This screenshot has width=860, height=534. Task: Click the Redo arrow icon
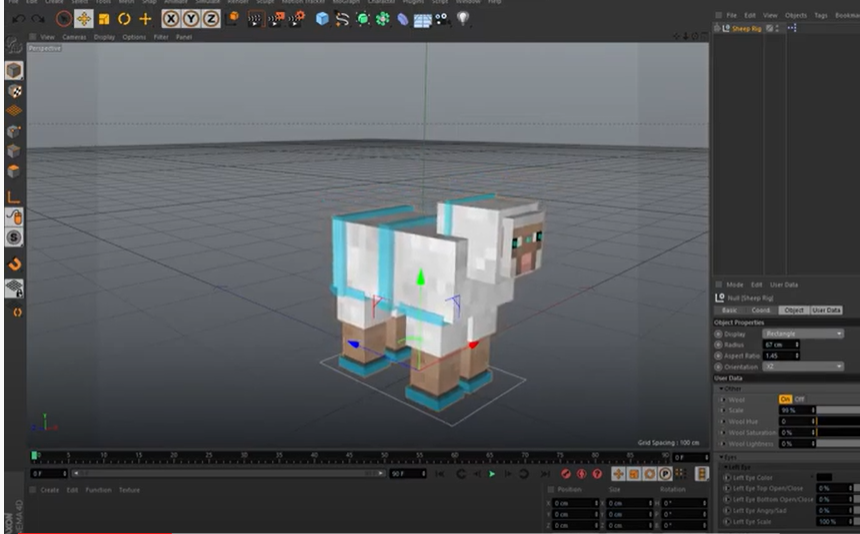[38, 19]
